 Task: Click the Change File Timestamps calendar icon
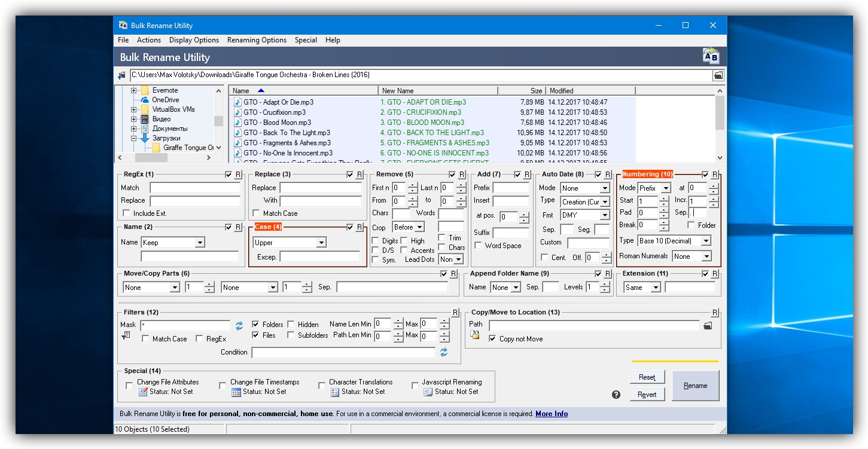(236, 392)
